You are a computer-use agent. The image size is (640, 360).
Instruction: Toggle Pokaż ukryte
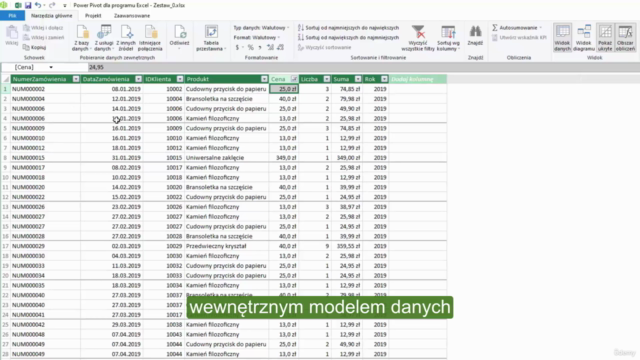(x=605, y=38)
